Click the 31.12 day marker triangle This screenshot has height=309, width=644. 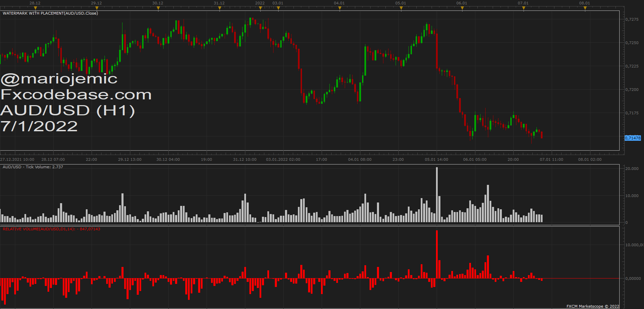click(220, 8)
